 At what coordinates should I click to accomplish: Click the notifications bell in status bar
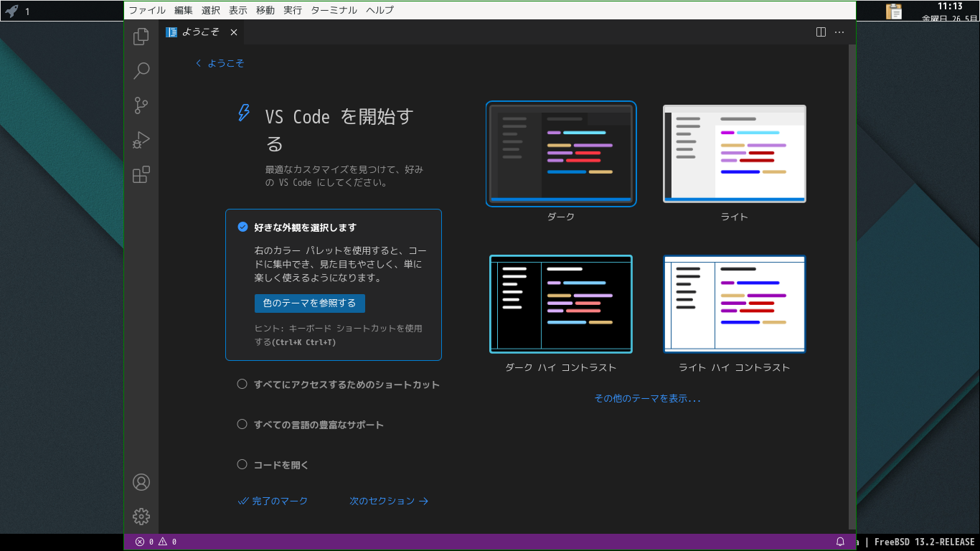[840, 542]
